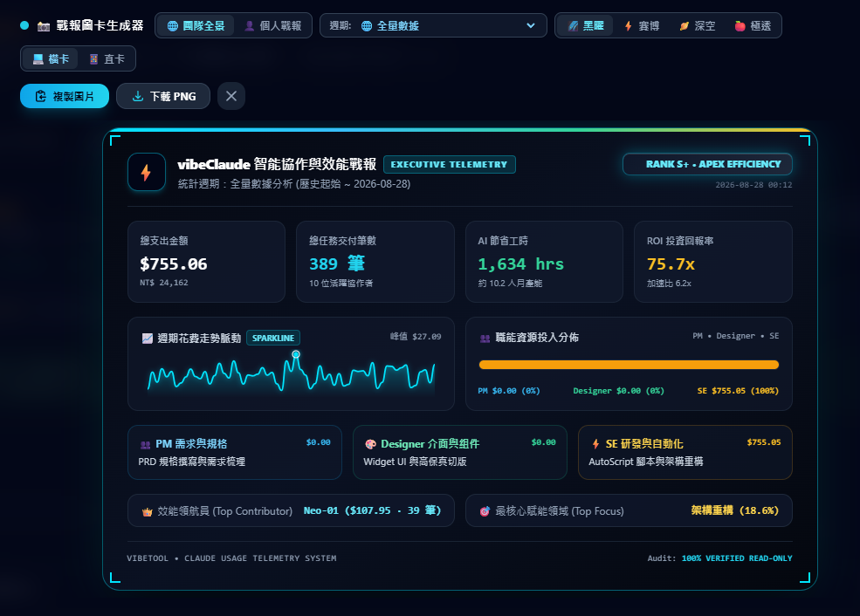Click the target icon beside Top Focus

click(x=485, y=511)
